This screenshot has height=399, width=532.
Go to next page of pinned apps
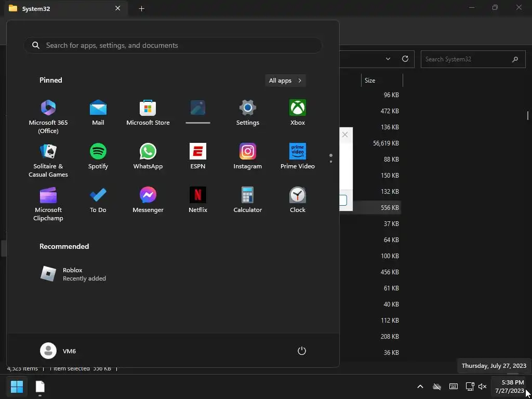coord(331,161)
